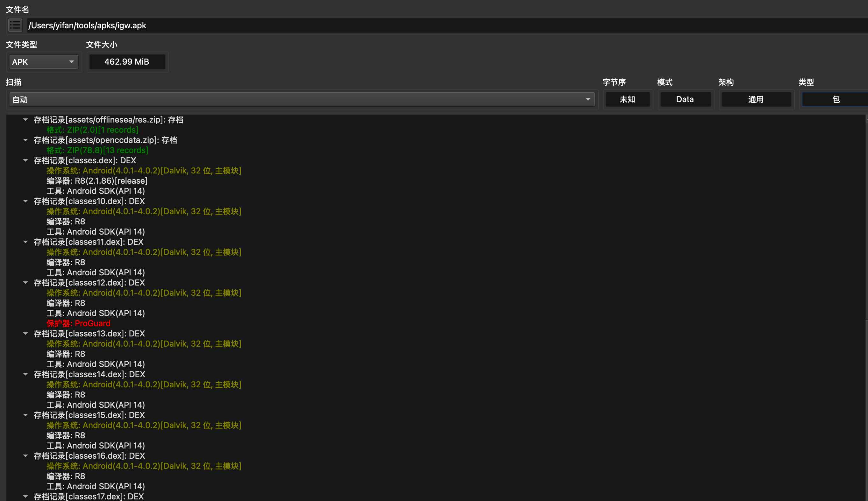
Task: Open the APK file type dropdown
Action: point(43,62)
